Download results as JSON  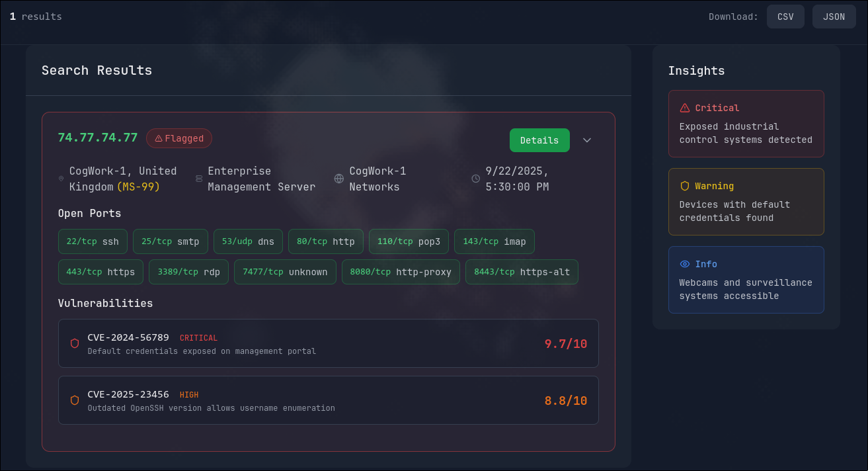pyautogui.click(x=834, y=17)
